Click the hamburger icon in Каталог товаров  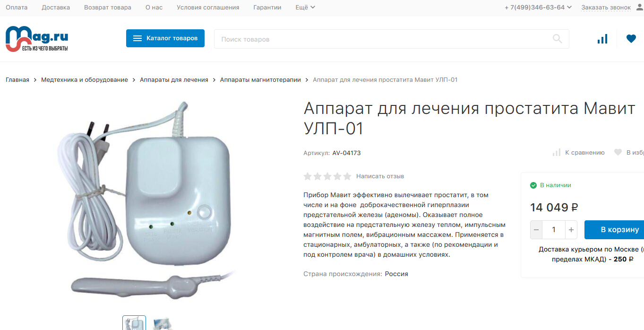coord(137,38)
